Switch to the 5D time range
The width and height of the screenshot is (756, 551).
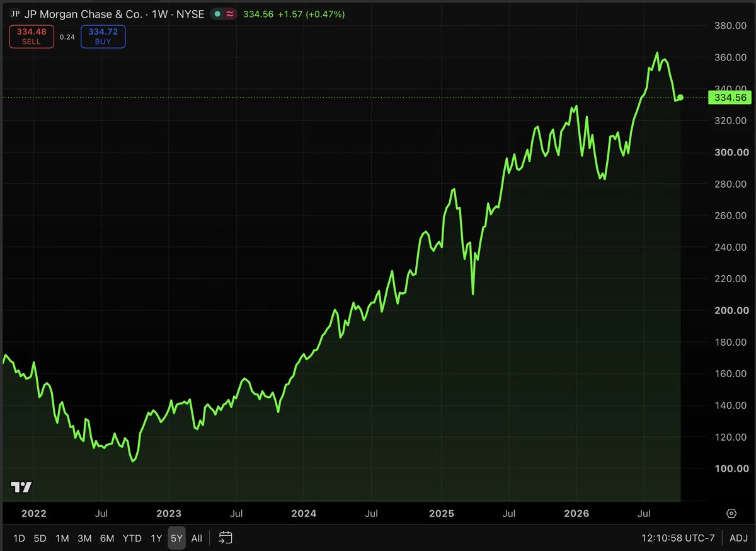[40, 538]
